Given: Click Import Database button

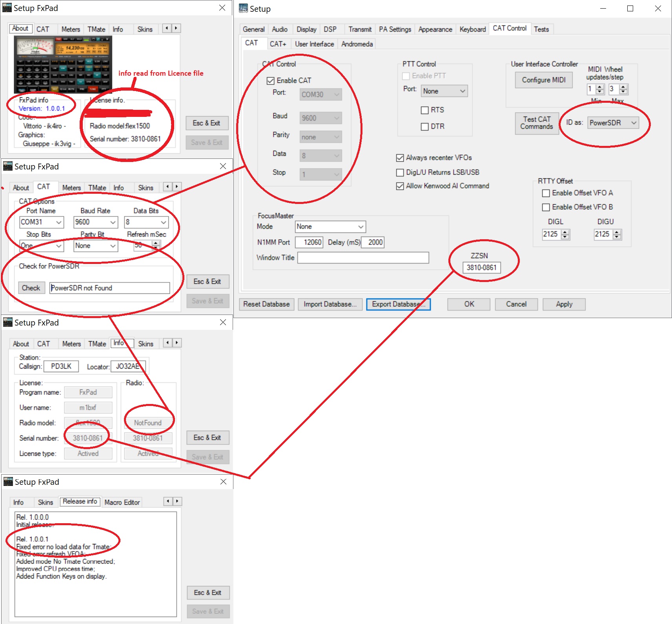Looking at the screenshot, I should tap(330, 304).
